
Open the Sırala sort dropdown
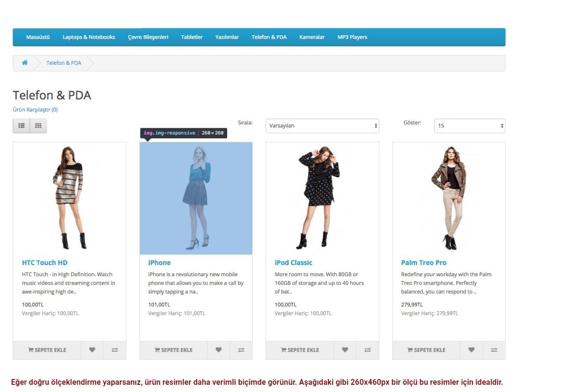click(322, 126)
